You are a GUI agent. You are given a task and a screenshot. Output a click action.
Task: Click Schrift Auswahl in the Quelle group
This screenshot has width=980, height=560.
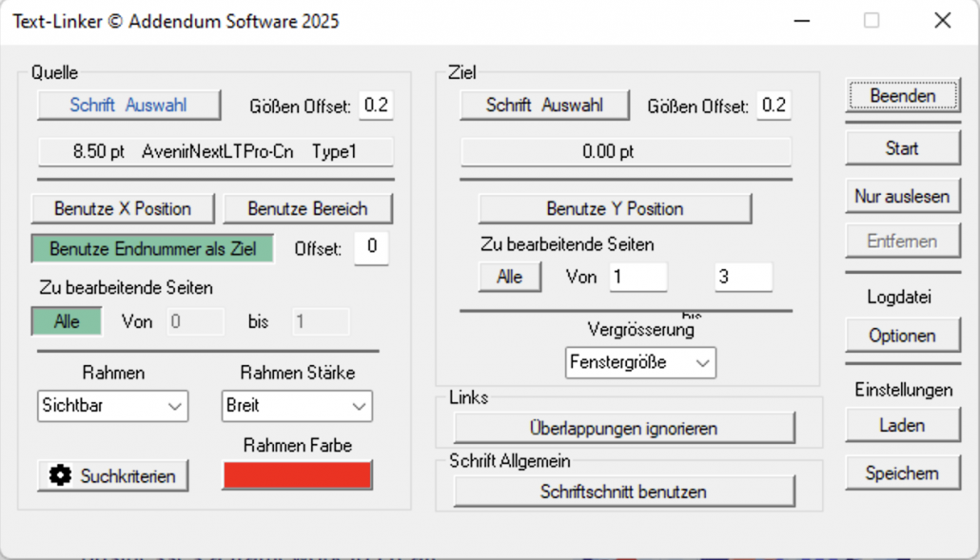[x=128, y=105]
